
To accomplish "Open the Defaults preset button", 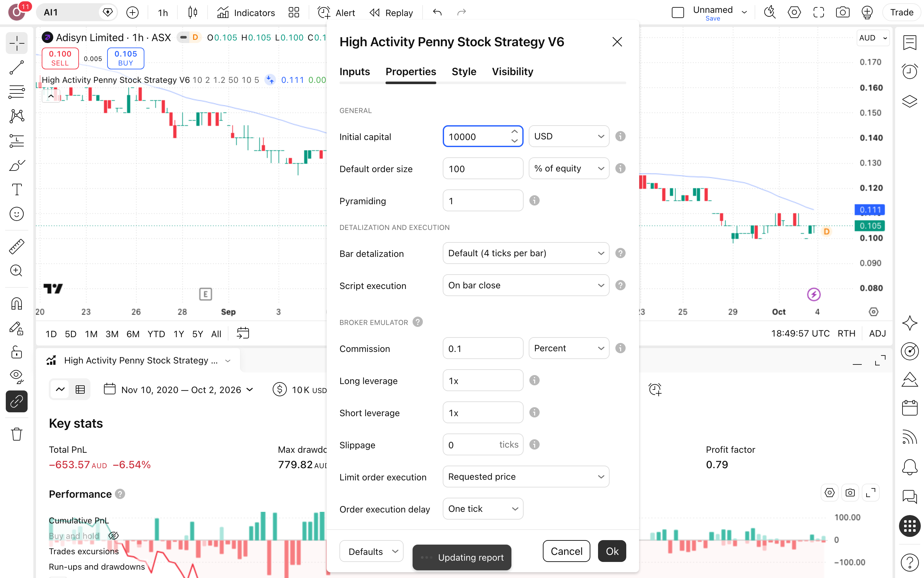I will click(x=371, y=551).
